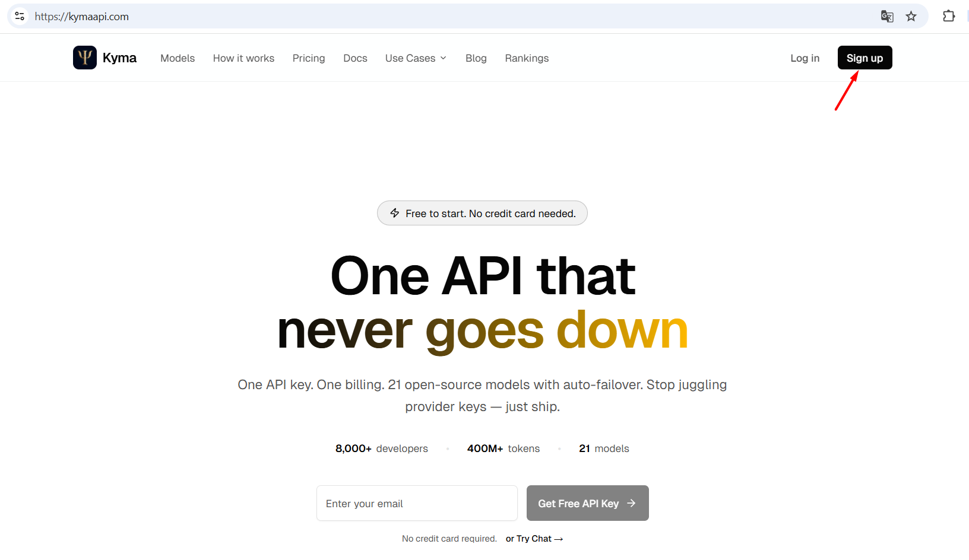Navigate to the Models page

tap(177, 58)
